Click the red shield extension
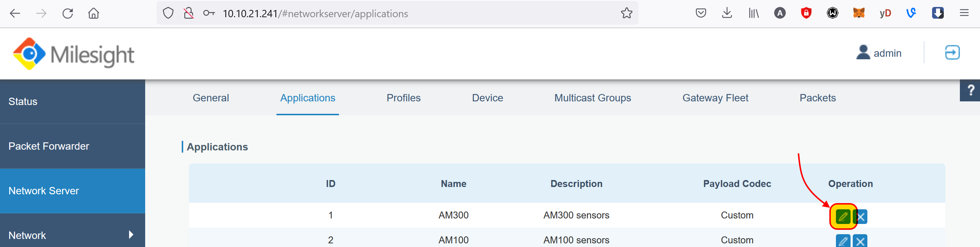Image resolution: width=980 pixels, height=247 pixels. (x=806, y=14)
